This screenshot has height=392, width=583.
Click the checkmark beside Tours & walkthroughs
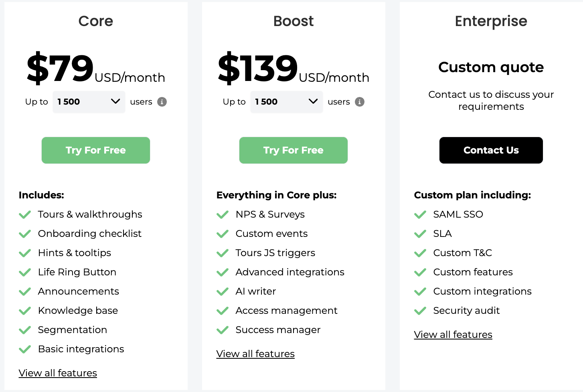click(25, 215)
